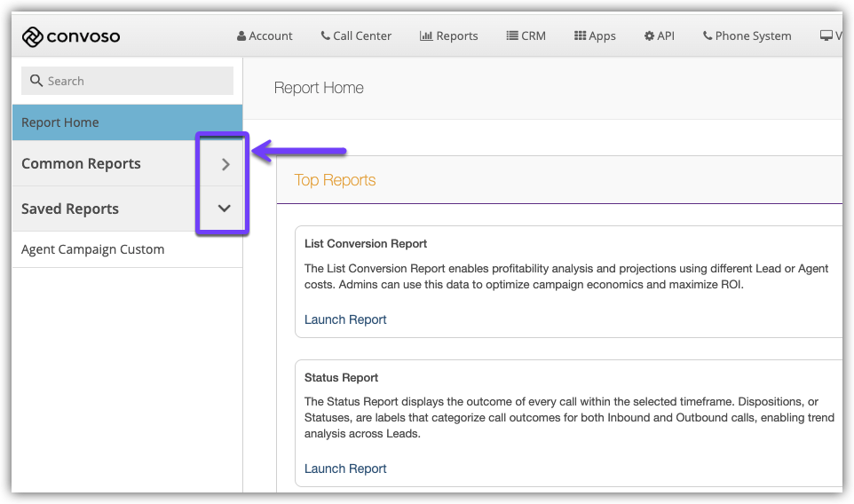
Task: Open the Agent Campaign Custom saved report
Action: pos(93,249)
